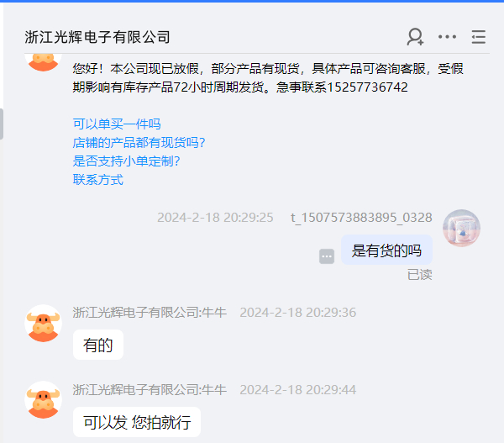Click the gray scrollbar handle on left edge
Screen dimensions: 504x443
[x=2, y=124]
